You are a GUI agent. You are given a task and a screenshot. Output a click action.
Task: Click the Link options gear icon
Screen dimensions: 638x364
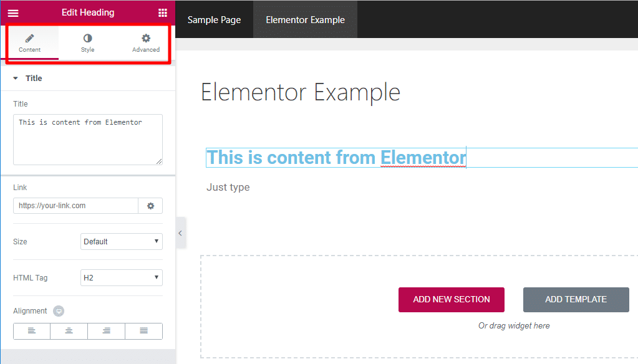[x=150, y=206]
